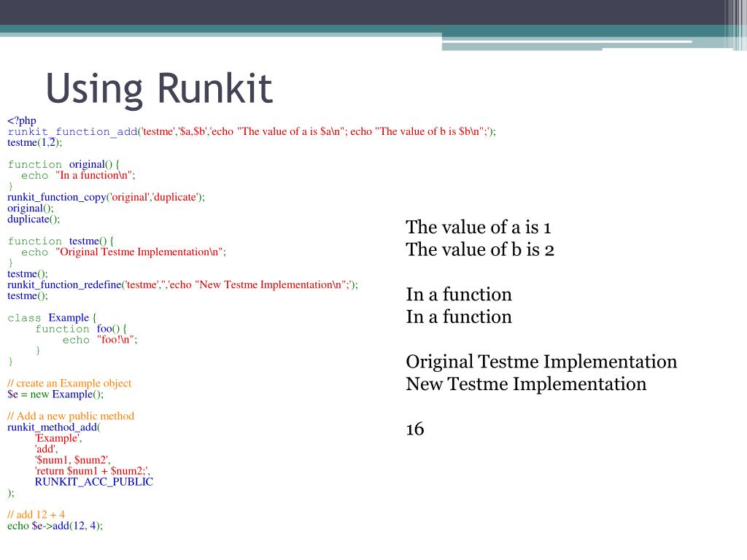Click the output value '16'
Image resolution: width=747 pixels, height=560 pixels.
(x=415, y=429)
